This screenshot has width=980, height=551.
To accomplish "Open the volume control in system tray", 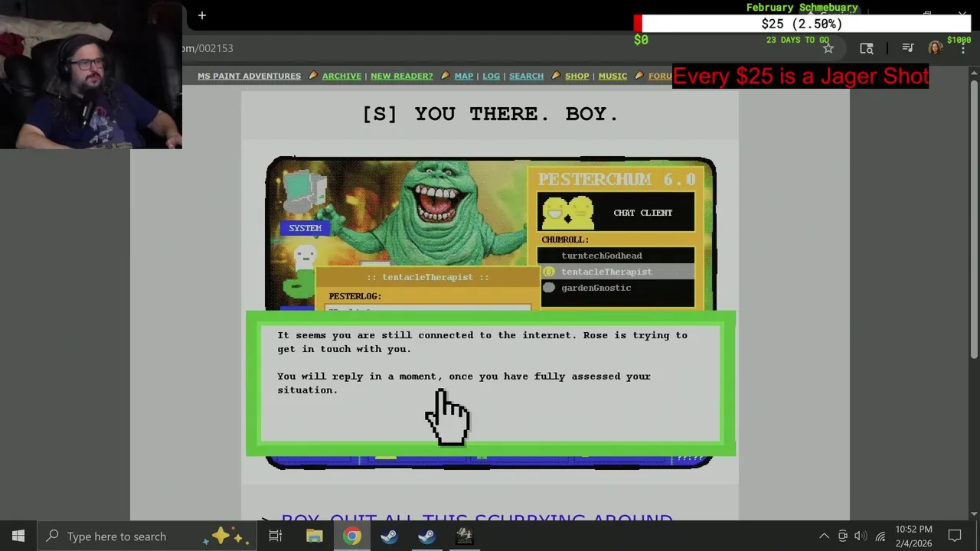I will (861, 536).
